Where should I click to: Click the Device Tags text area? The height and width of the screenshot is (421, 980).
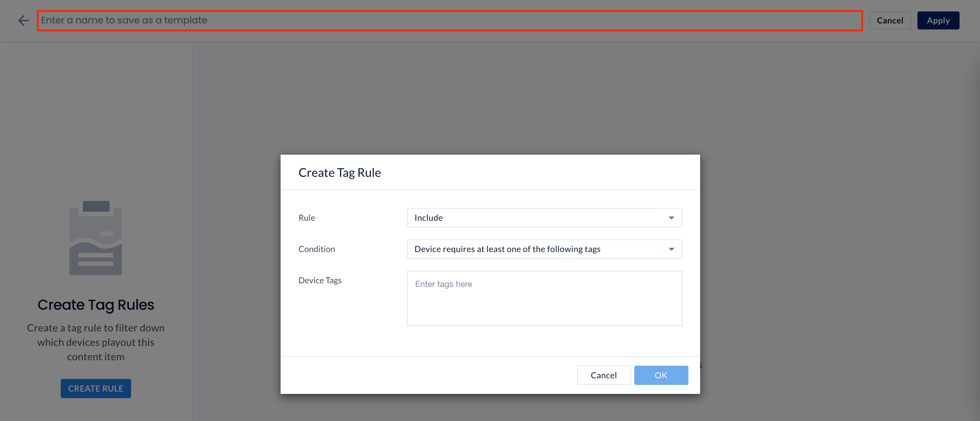point(544,298)
